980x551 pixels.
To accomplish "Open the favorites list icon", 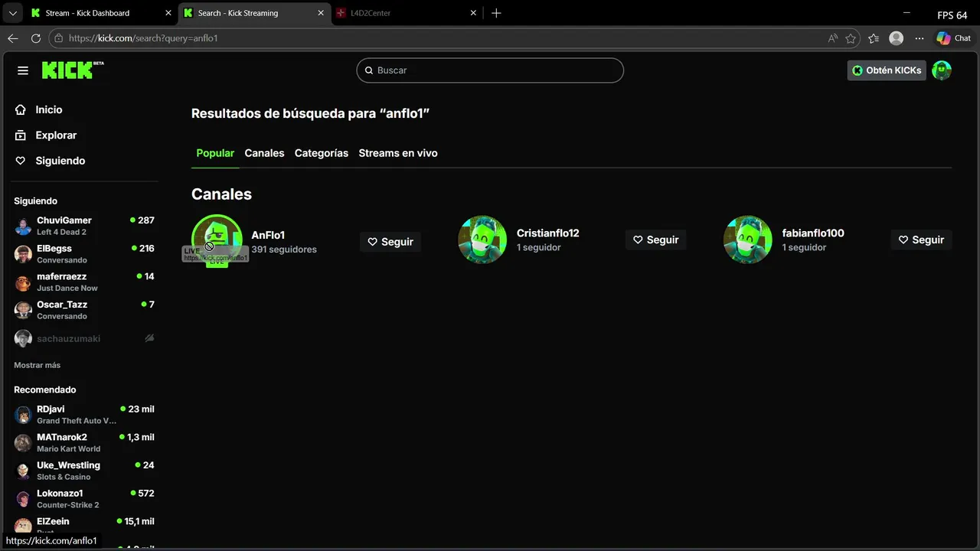I will pos(874,38).
